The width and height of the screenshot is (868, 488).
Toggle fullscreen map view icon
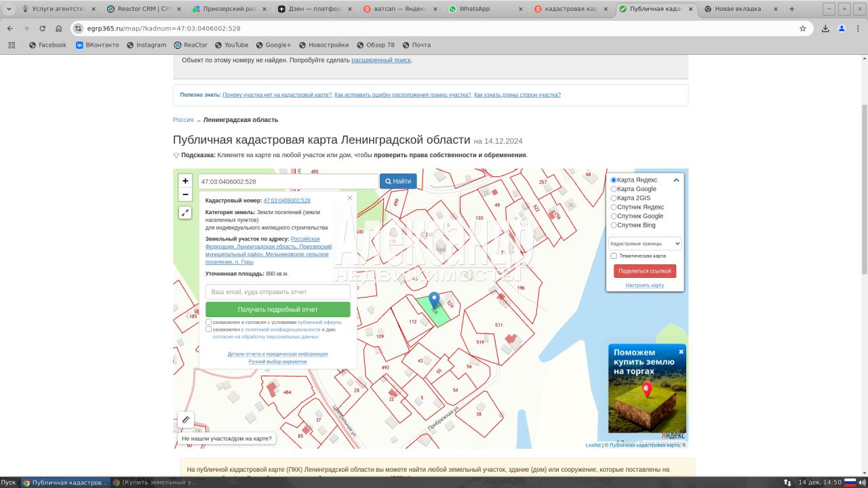tap(185, 213)
